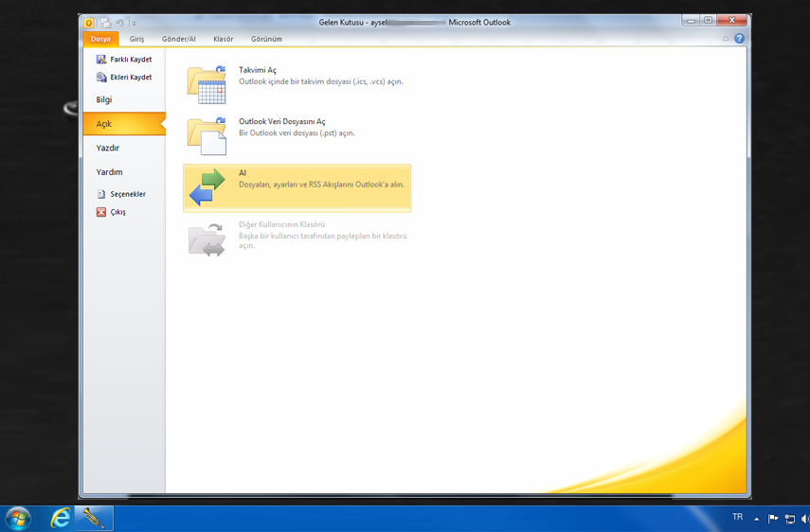
Task: Click the text 'Bir Outlook veri dosyası (.pst) açın.'
Action: point(297,133)
